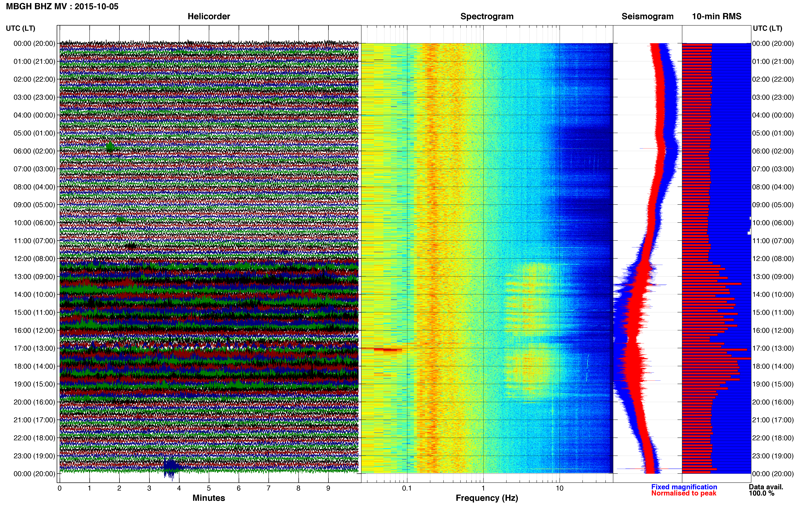The height and width of the screenshot is (508, 812).
Task: Click left time label 02:00 (22:00)
Action: tap(34, 79)
